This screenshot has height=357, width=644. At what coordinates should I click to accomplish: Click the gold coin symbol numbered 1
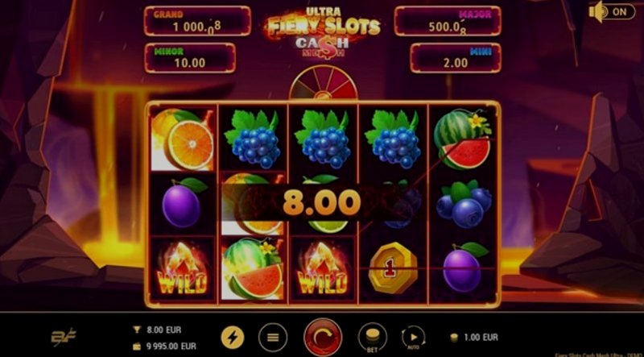coord(392,268)
